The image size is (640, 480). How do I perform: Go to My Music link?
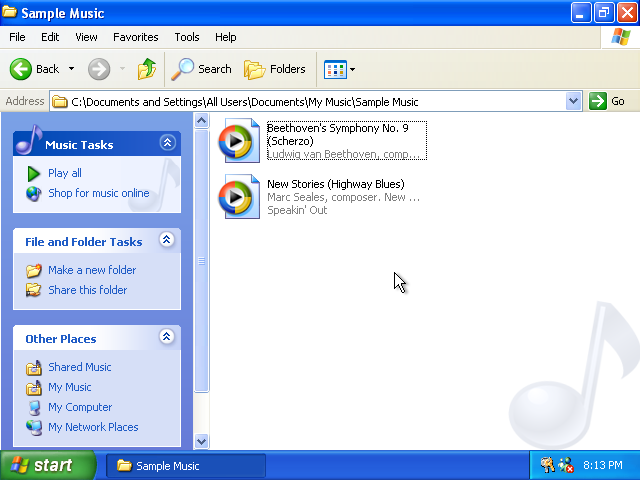click(x=70, y=387)
